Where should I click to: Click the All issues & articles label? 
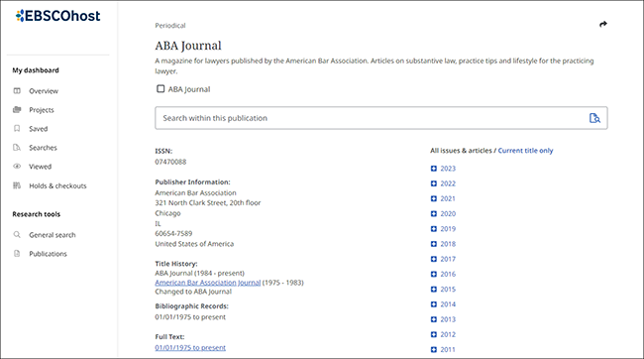click(x=461, y=151)
